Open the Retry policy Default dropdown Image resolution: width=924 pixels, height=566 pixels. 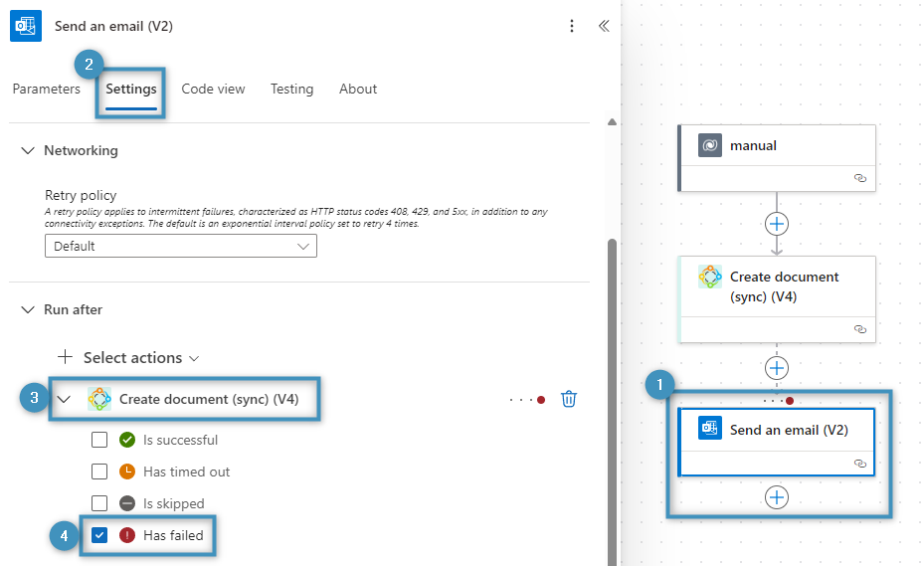(181, 246)
